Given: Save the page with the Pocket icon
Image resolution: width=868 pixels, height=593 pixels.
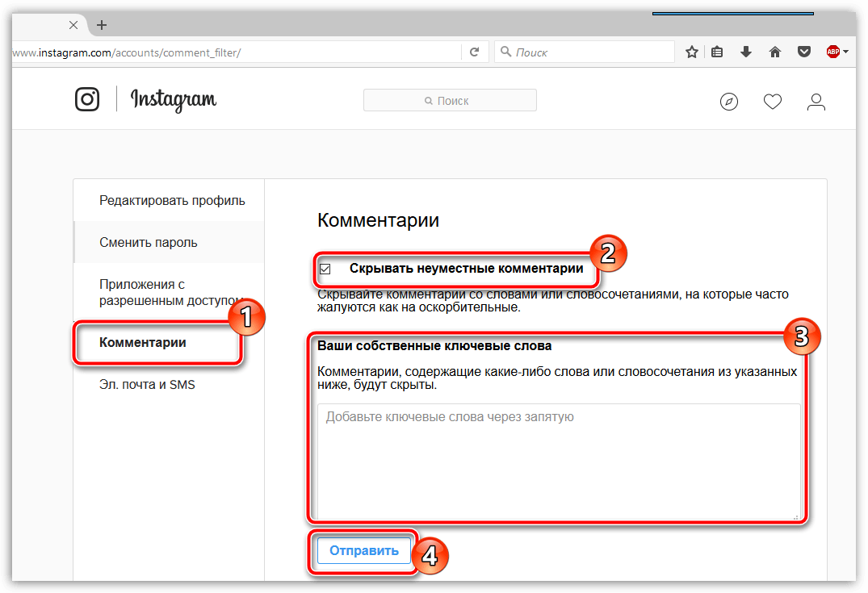Looking at the screenshot, I should (x=804, y=52).
